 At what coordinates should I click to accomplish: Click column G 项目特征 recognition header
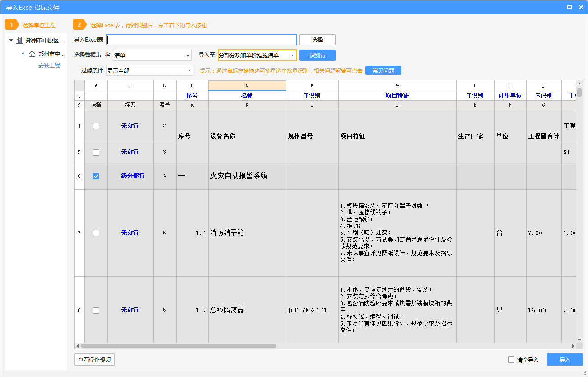coord(397,96)
